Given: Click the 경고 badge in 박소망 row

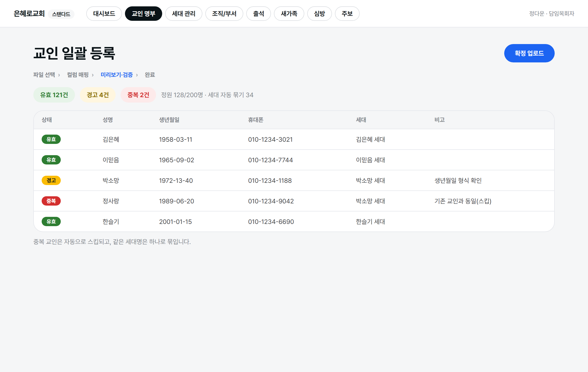Looking at the screenshot, I should tap(51, 180).
